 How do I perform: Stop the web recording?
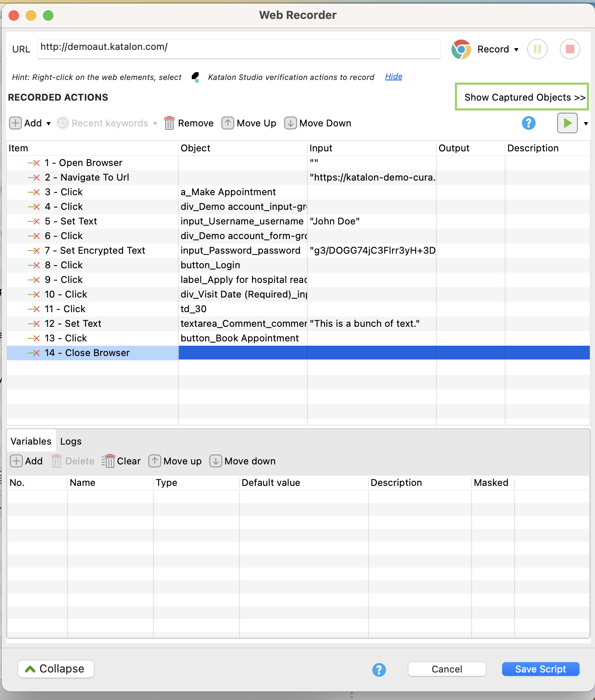pyautogui.click(x=570, y=49)
